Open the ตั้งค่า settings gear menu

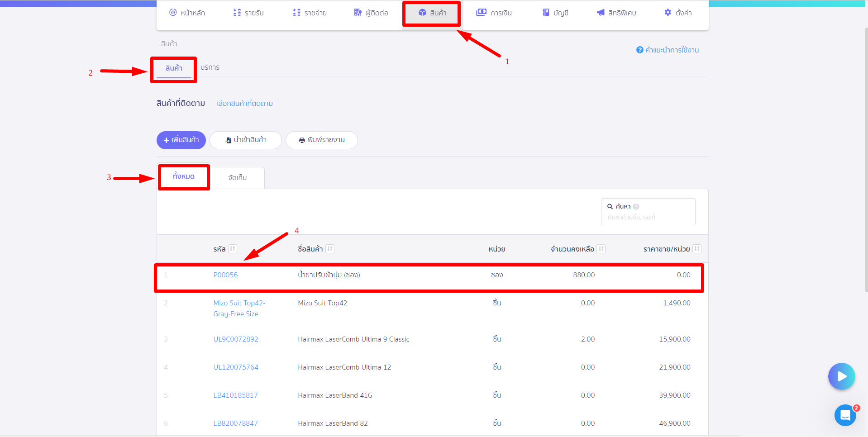point(677,13)
